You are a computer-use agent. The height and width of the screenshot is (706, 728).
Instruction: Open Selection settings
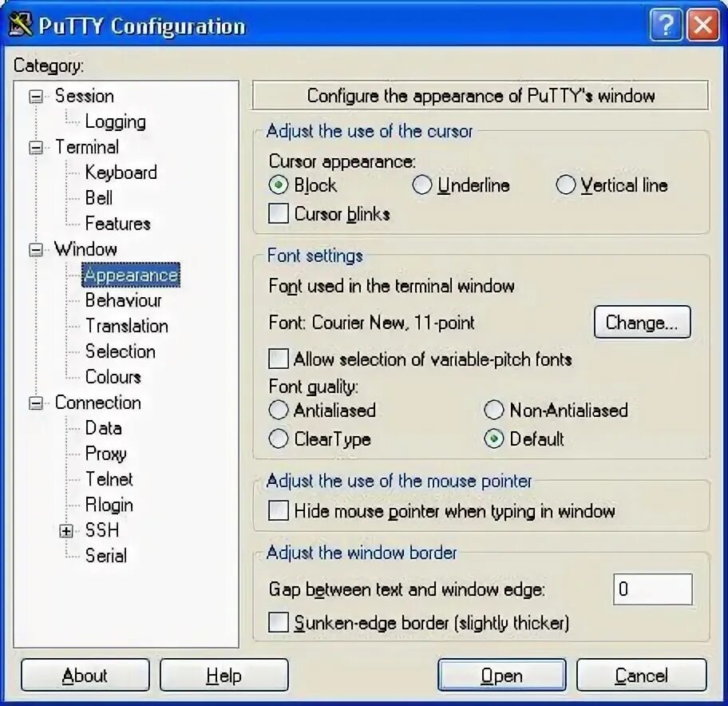pyautogui.click(x=121, y=351)
